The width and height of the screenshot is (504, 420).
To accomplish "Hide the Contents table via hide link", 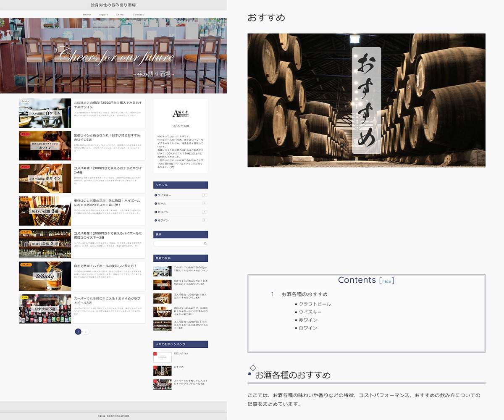I will 386,281.
